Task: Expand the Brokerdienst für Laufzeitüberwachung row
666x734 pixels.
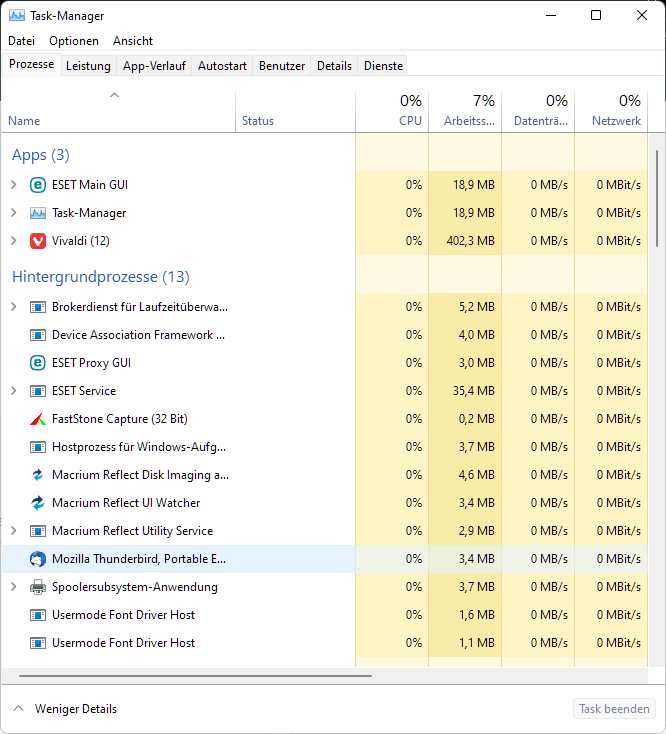Action: (x=14, y=307)
